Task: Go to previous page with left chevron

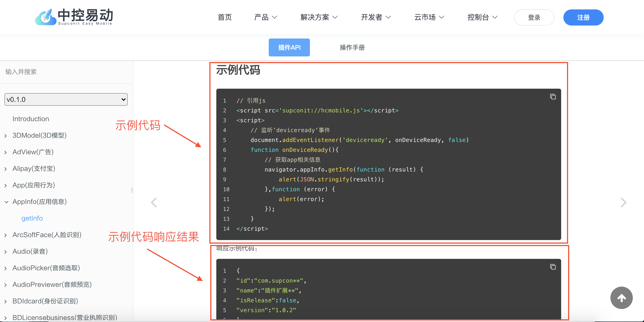Action: [154, 202]
